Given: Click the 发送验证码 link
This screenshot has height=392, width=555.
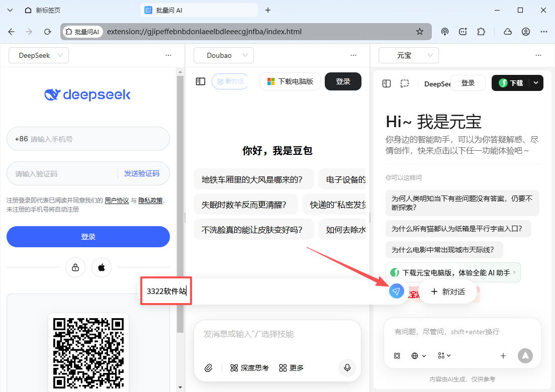Looking at the screenshot, I should pyautogui.click(x=142, y=173).
